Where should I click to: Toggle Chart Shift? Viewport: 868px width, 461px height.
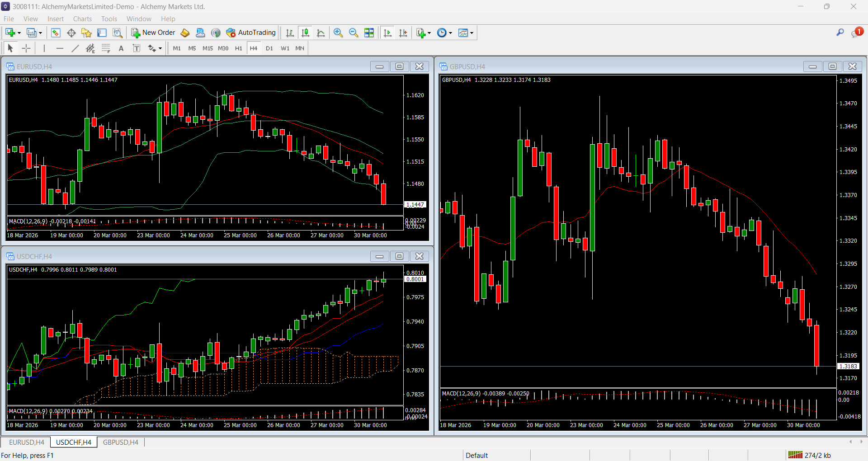click(x=403, y=33)
